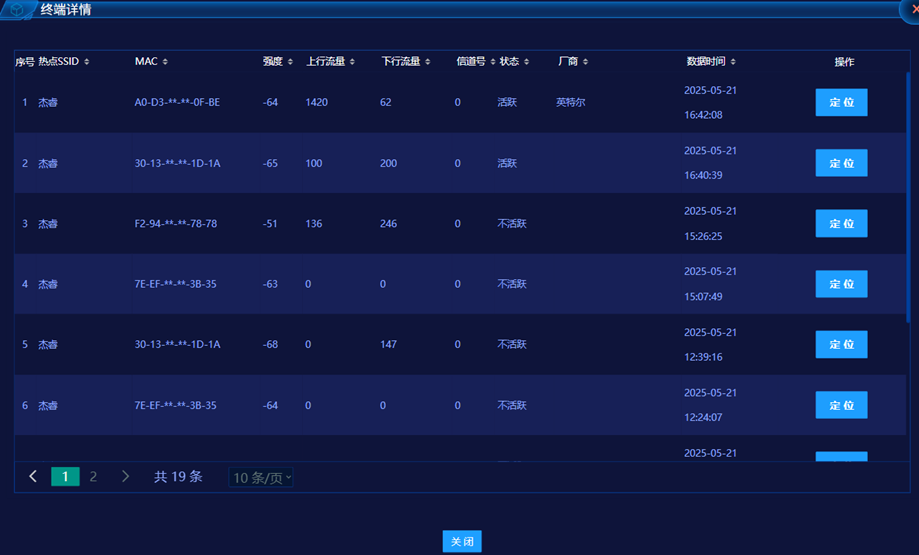Sort table by 热点SSID column arrows
Image resolution: width=919 pixels, height=555 pixels.
pyautogui.click(x=87, y=62)
